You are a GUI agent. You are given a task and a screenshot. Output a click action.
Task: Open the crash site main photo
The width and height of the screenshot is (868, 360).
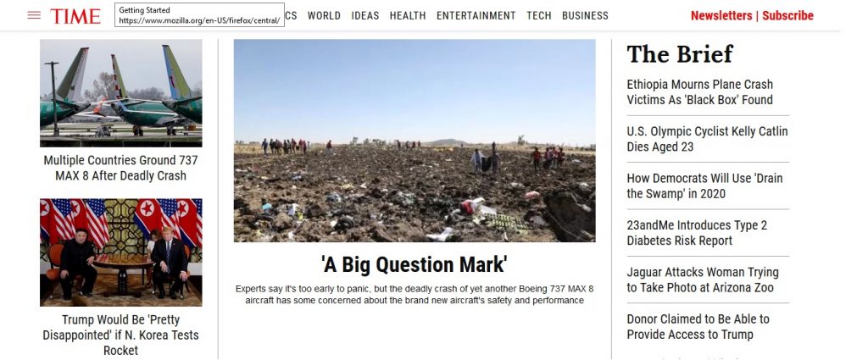tap(415, 141)
